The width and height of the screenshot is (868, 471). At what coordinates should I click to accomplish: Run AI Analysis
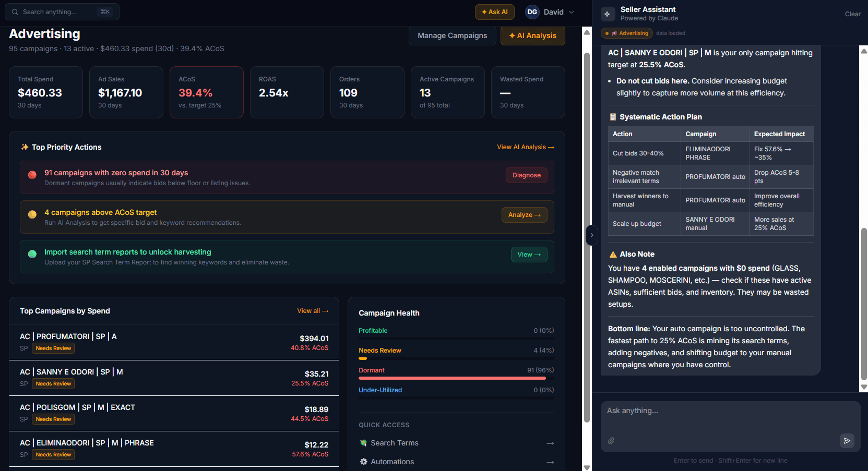pos(532,35)
